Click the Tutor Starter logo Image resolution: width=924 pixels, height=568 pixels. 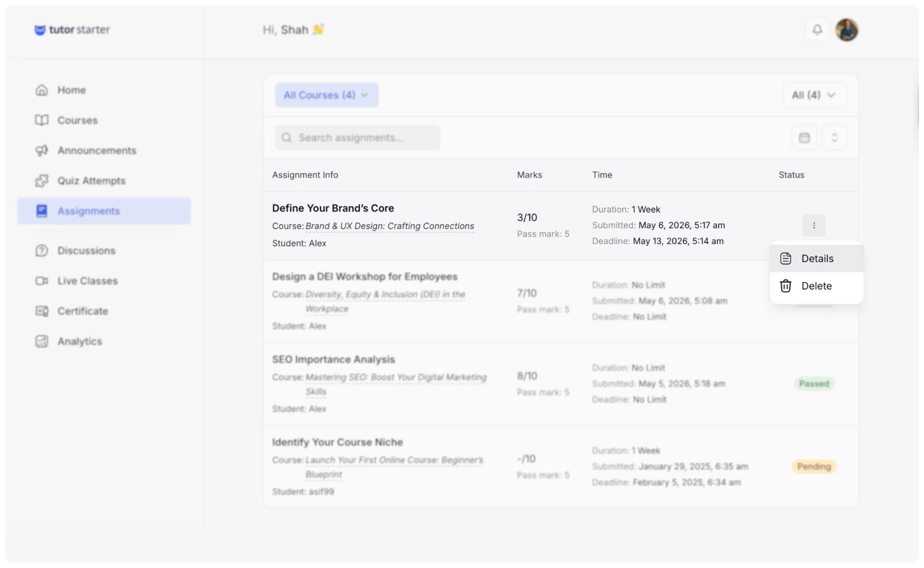pos(72,30)
